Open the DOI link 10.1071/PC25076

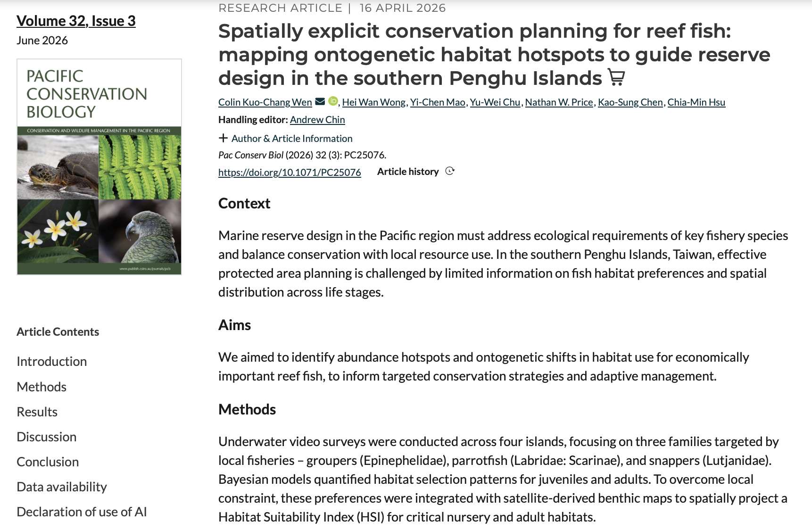click(x=290, y=173)
